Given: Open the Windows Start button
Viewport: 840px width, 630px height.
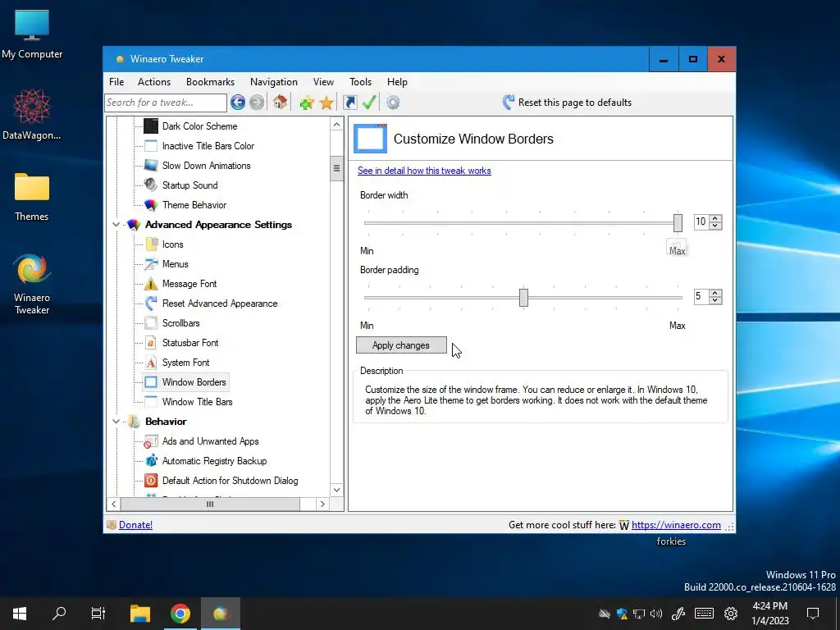Looking at the screenshot, I should coord(20,614).
